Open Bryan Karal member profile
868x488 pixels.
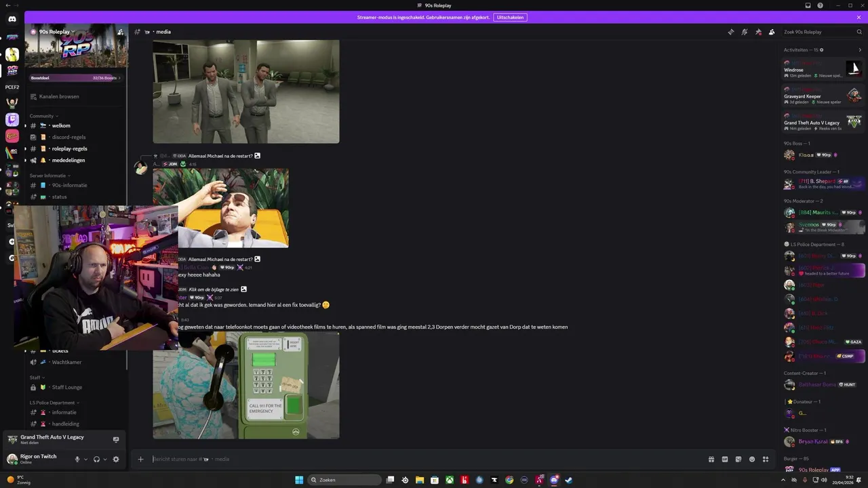click(823, 441)
